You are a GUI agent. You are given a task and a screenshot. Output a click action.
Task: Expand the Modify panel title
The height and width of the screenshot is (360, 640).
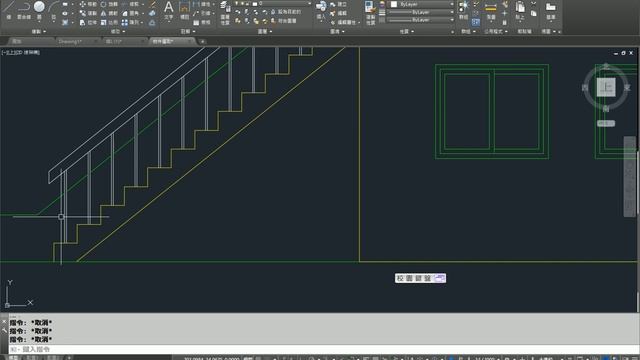(118, 31)
